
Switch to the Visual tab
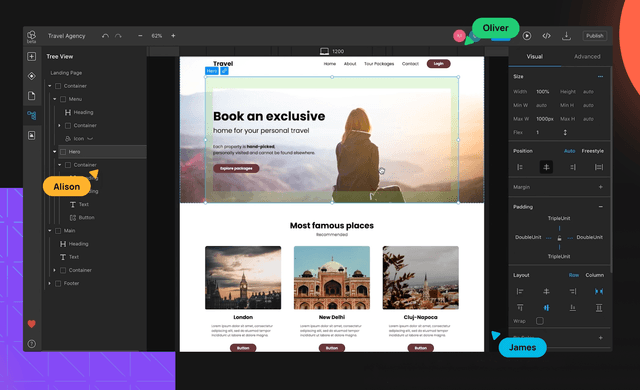coord(535,56)
